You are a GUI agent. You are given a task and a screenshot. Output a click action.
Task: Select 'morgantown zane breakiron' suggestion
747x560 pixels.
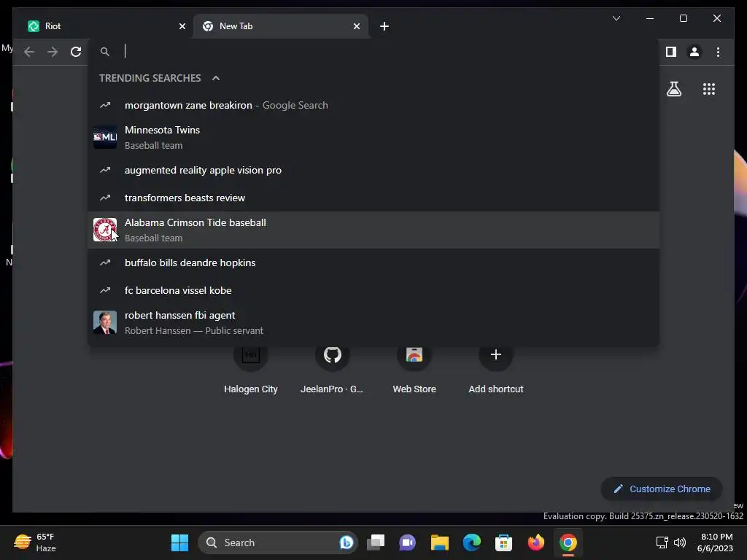pyautogui.click(x=373, y=105)
